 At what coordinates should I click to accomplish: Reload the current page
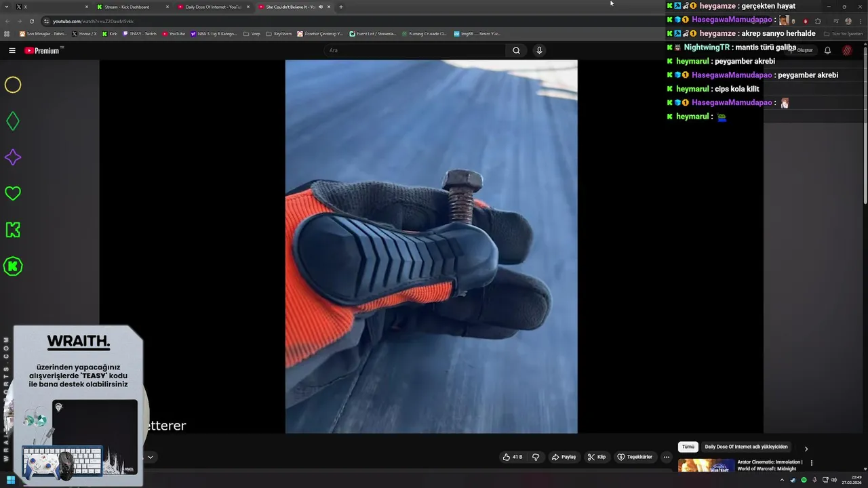(31, 21)
